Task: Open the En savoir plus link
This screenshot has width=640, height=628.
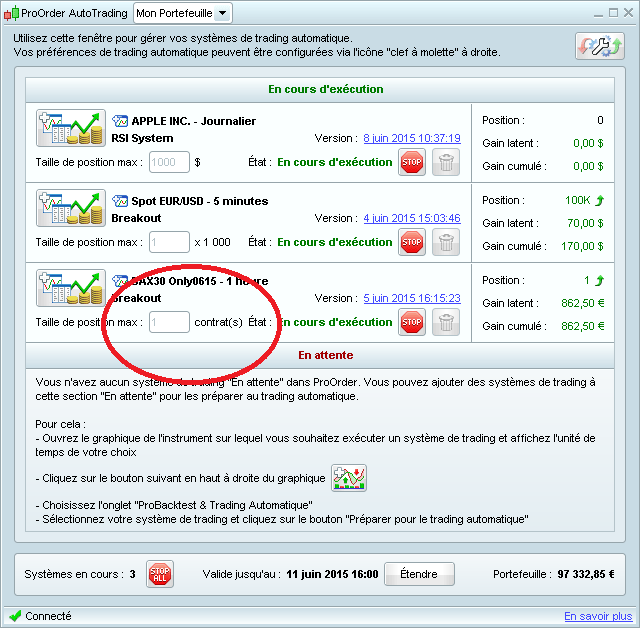Action: [598, 616]
